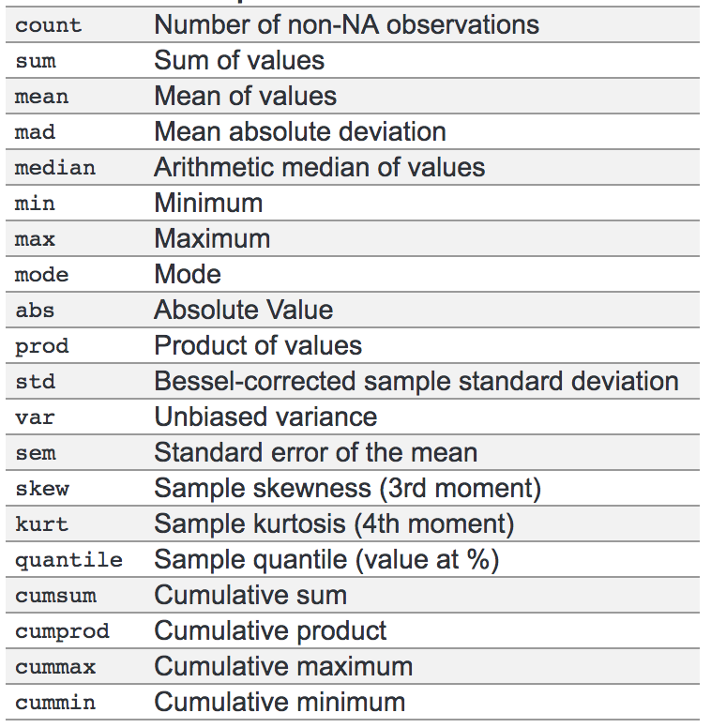This screenshot has width=711, height=728.
Task: Select the 'quantile' code label
Action: (x=68, y=560)
